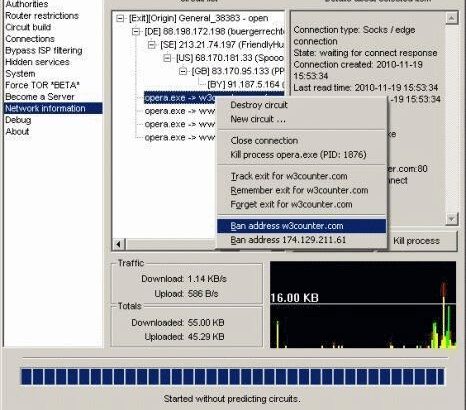Collapse the [US] 68.170.181.33 node
This screenshot has height=410, width=466.
click(x=167, y=58)
